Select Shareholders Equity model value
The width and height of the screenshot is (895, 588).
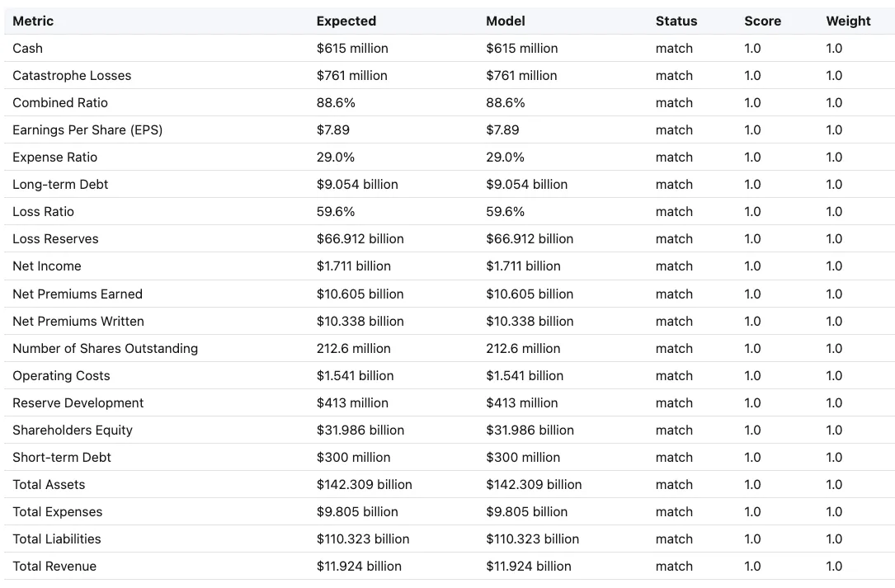point(529,430)
